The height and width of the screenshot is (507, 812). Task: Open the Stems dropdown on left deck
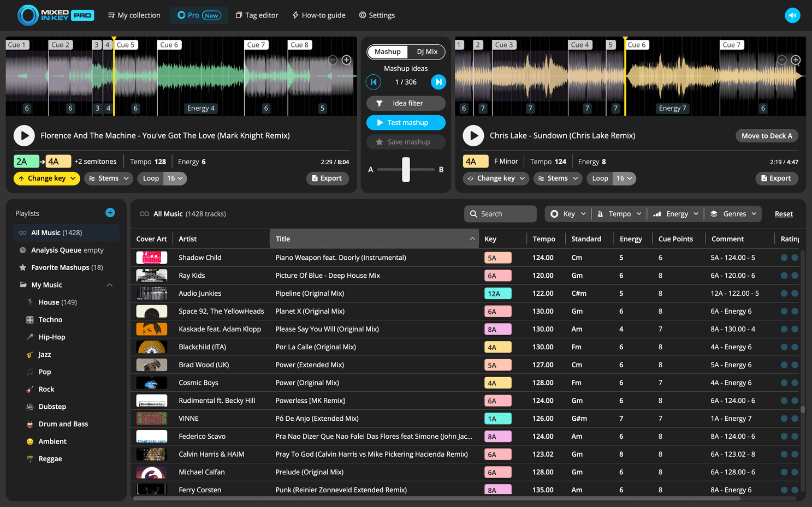coord(109,178)
